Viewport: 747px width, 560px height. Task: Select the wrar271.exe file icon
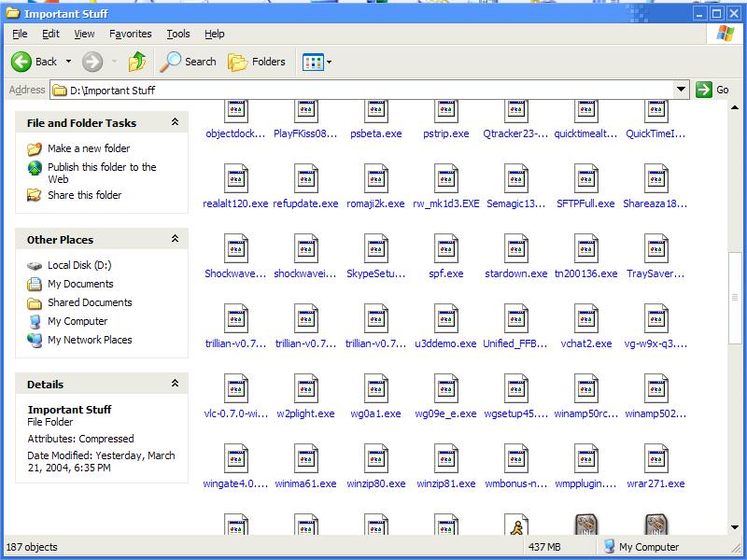[x=656, y=458]
